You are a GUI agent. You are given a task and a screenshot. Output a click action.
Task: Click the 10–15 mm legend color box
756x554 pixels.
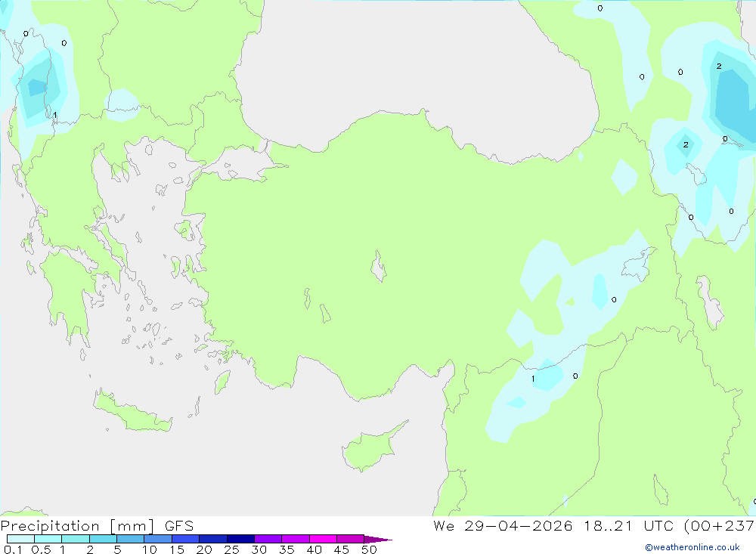click(x=158, y=539)
